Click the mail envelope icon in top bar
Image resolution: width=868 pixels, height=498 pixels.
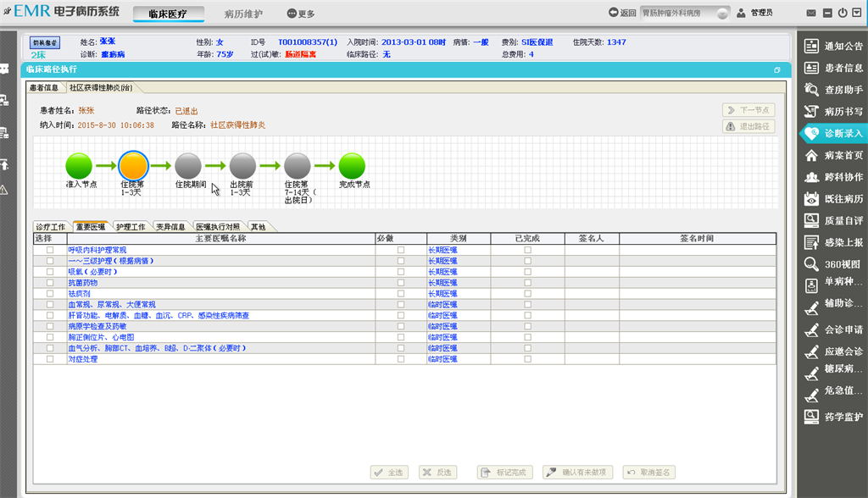pyautogui.click(x=812, y=14)
